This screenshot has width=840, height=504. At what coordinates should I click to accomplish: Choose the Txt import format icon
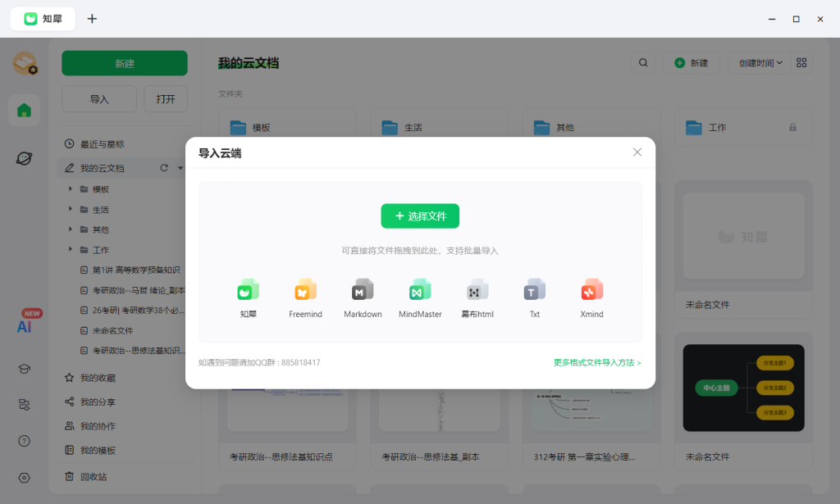point(535,290)
